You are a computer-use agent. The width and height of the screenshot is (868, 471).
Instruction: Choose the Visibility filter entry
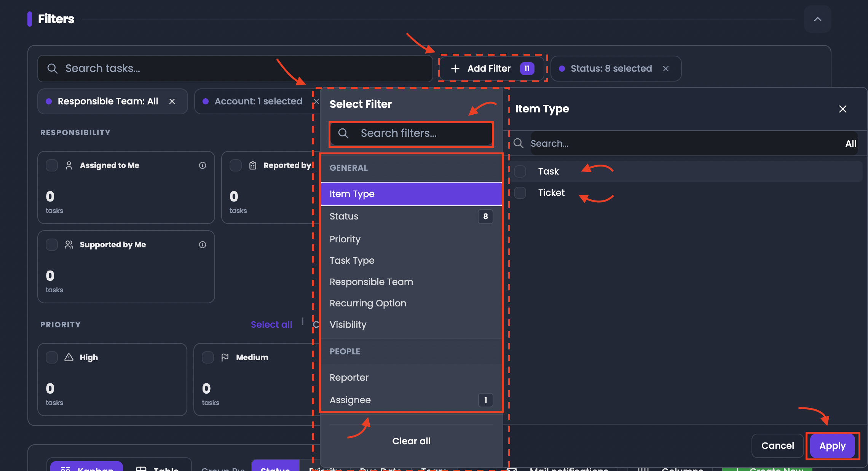(x=411, y=325)
